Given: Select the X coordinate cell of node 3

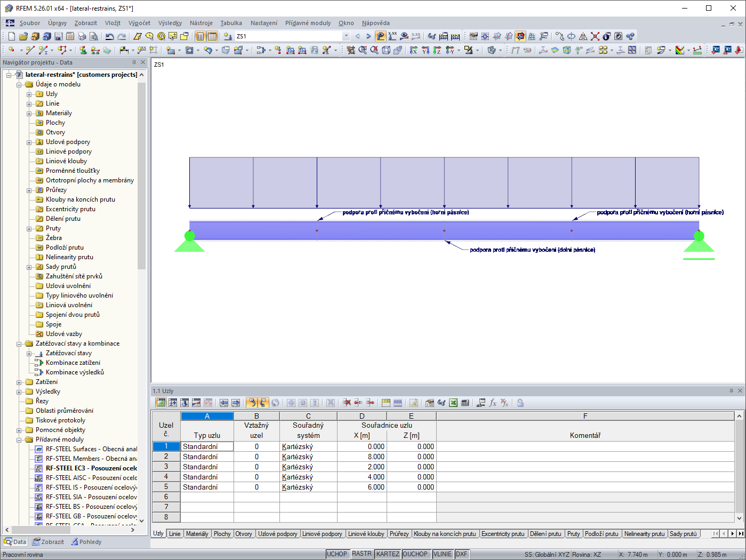Looking at the screenshot, I should click(362, 467).
